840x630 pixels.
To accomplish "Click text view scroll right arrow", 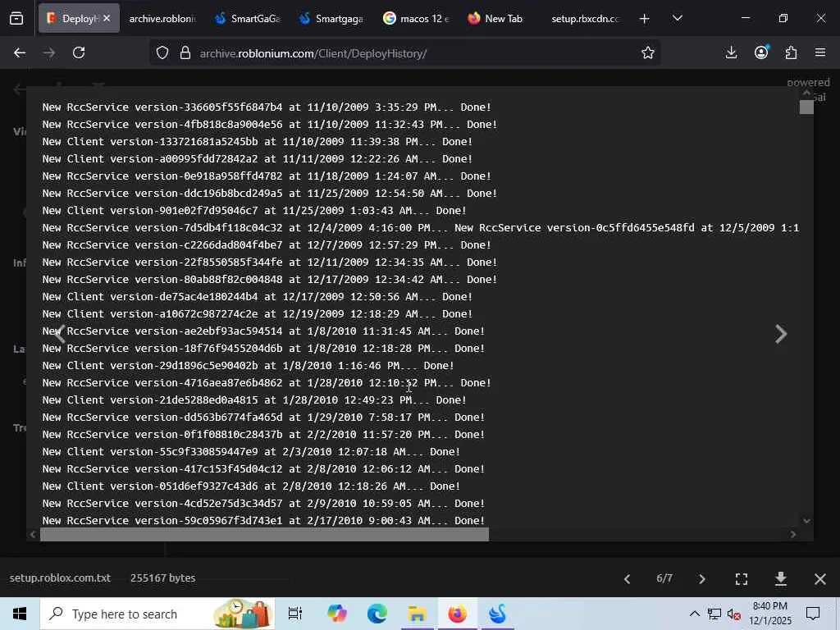I will click(x=793, y=534).
